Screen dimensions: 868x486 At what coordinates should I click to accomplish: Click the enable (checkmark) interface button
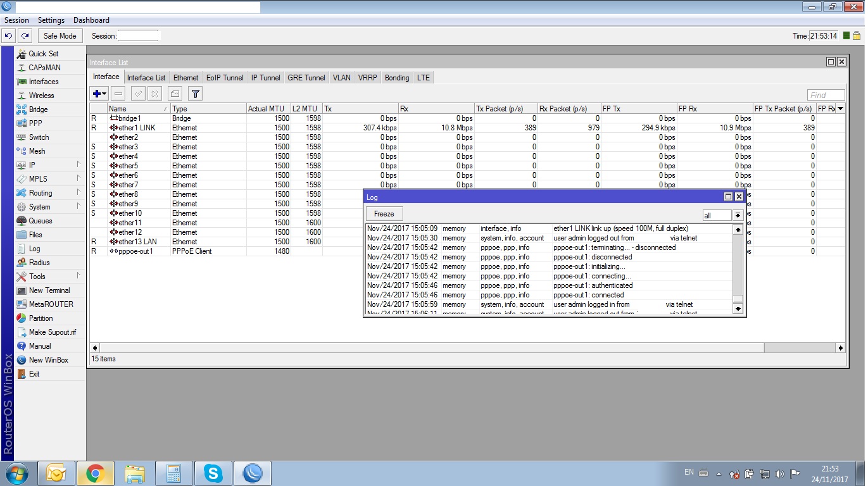click(x=138, y=94)
